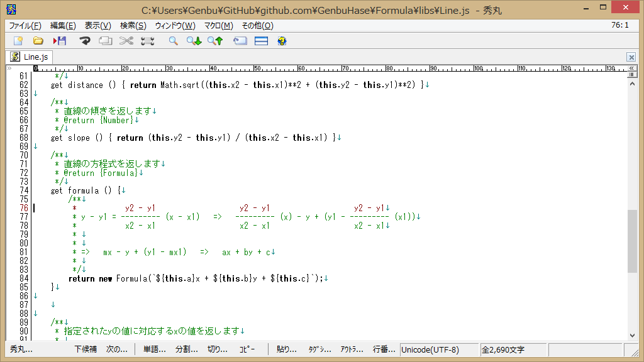Open the マクロ(M) menu
The height and width of the screenshot is (362, 644).
point(218,26)
